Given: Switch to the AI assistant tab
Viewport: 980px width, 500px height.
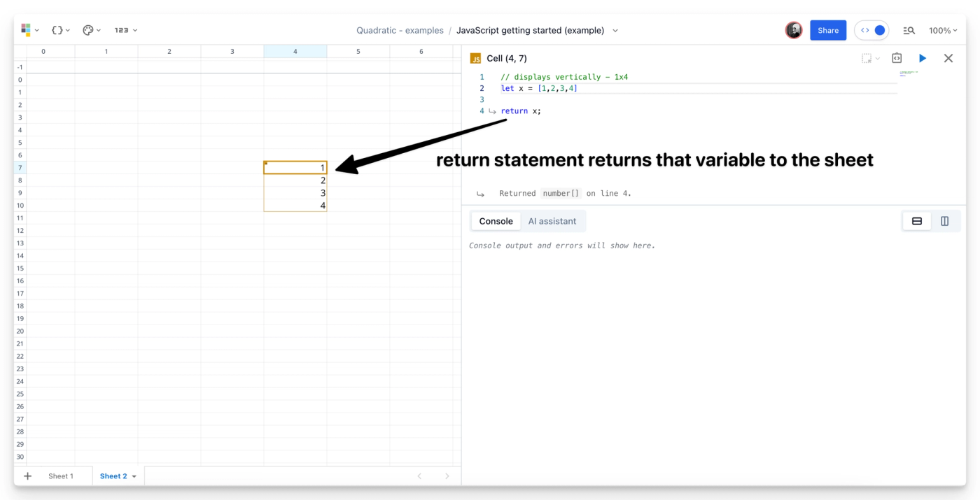Looking at the screenshot, I should pyautogui.click(x=552, y=221).
